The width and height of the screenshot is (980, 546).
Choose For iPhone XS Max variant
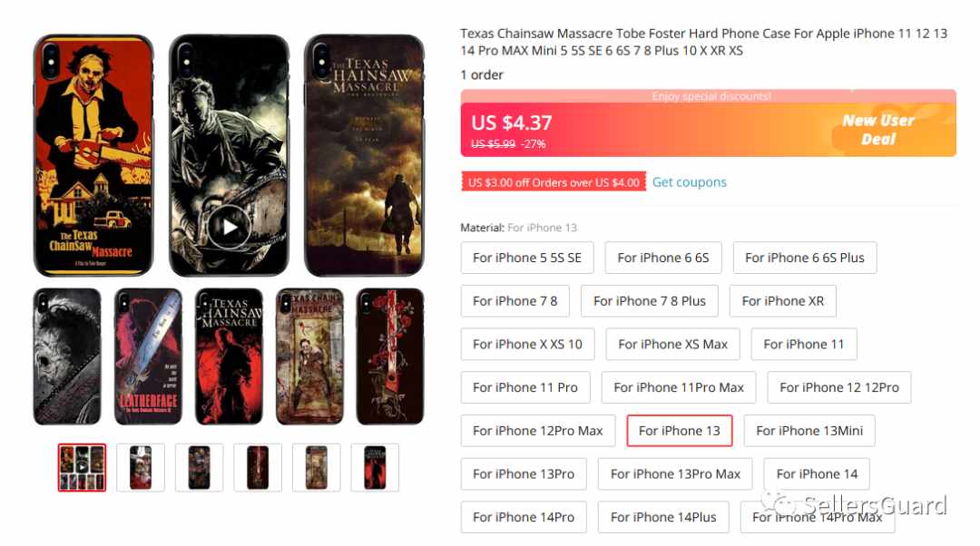point(672,345)
